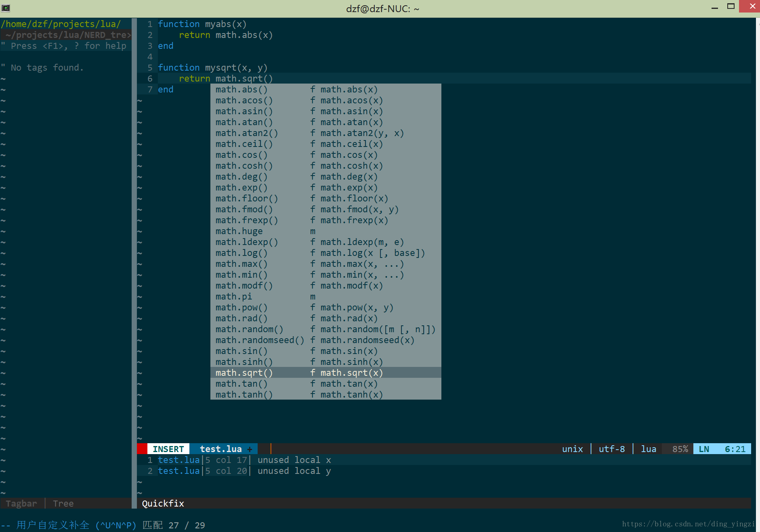Switch to the Tree pane label
The height and width of the screenshot is (532, 760).
[63, 503]
